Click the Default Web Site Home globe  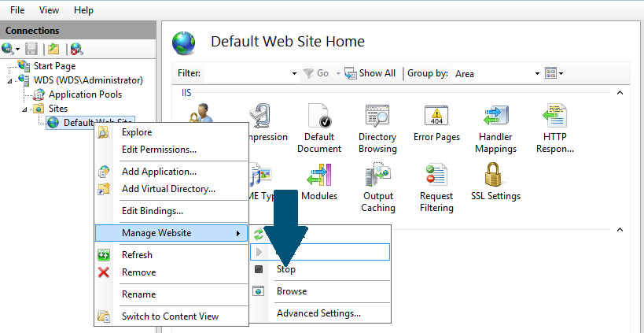pos(183,43)
